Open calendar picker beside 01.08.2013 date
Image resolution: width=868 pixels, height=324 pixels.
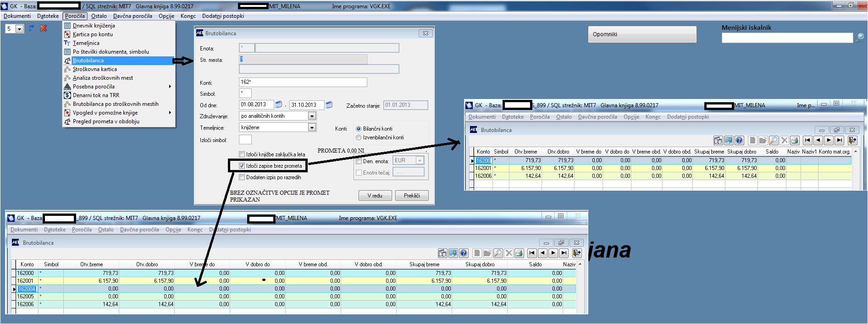(279, 105)
